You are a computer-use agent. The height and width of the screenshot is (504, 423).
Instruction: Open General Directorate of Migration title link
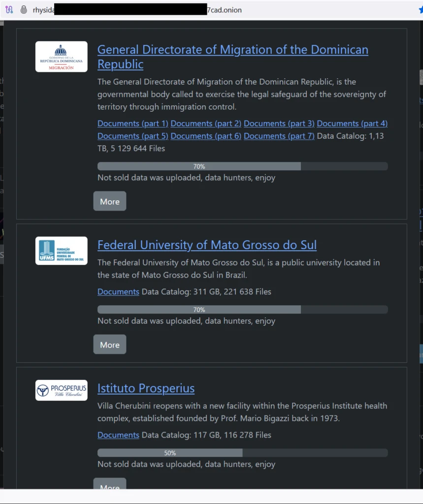tap(233, 57)
